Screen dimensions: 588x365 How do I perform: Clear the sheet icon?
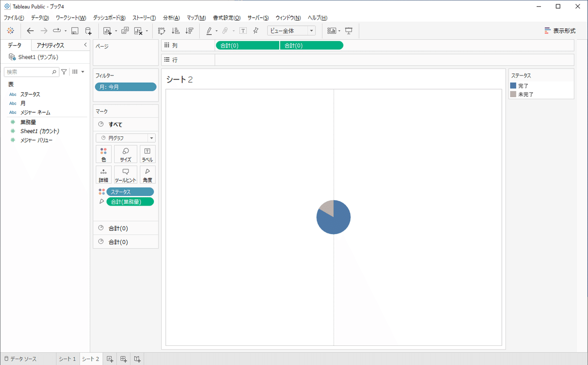point(138,30)
